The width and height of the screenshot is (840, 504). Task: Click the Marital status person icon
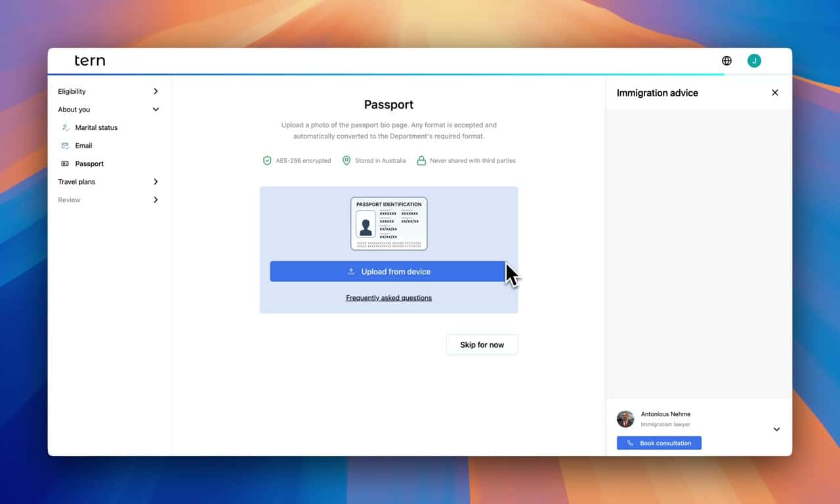coord(65,128)
